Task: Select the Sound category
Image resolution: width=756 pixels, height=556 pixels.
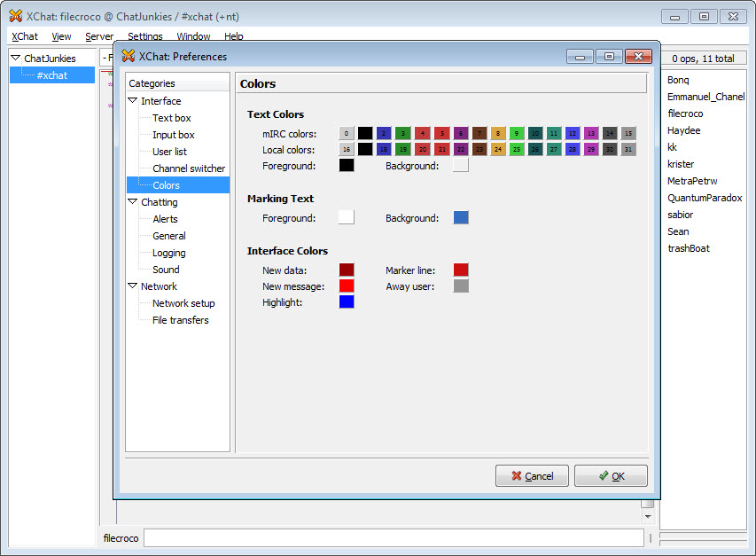Action: (x=166, y=270)
